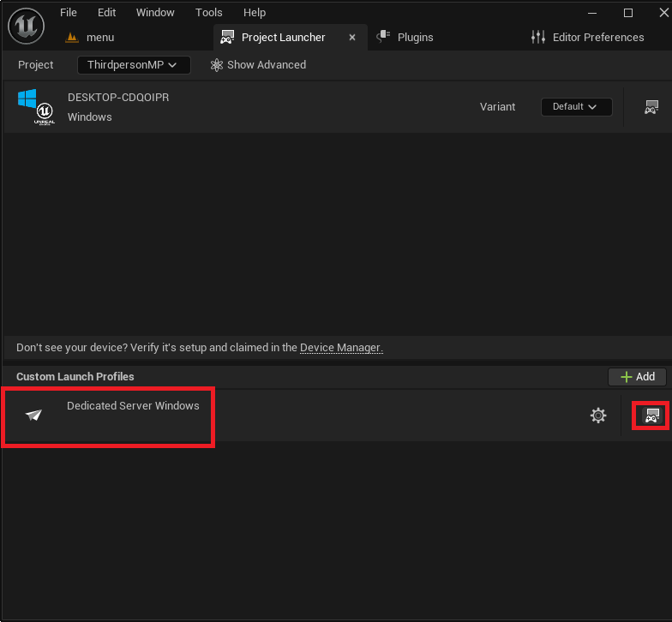Image resolution: width=672 pixels, height=622 pixels.
Task: Click the Variant label
Action: coord(497,106)
